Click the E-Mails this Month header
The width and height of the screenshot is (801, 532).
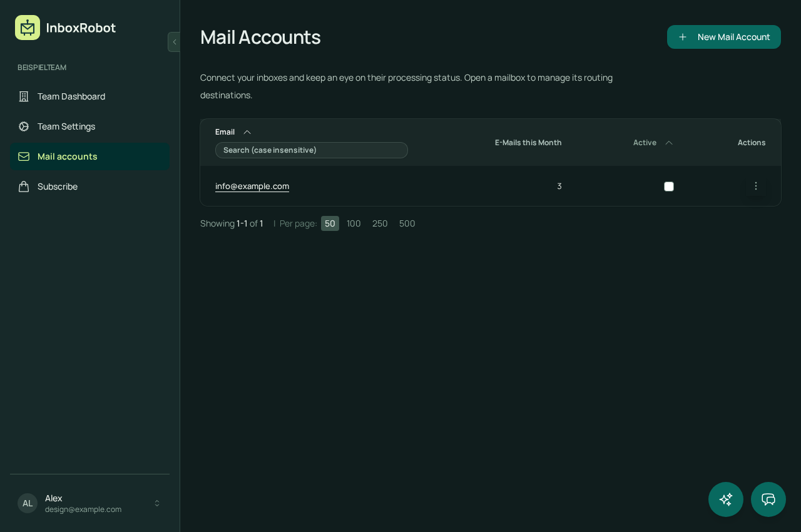tap(528, 143)
